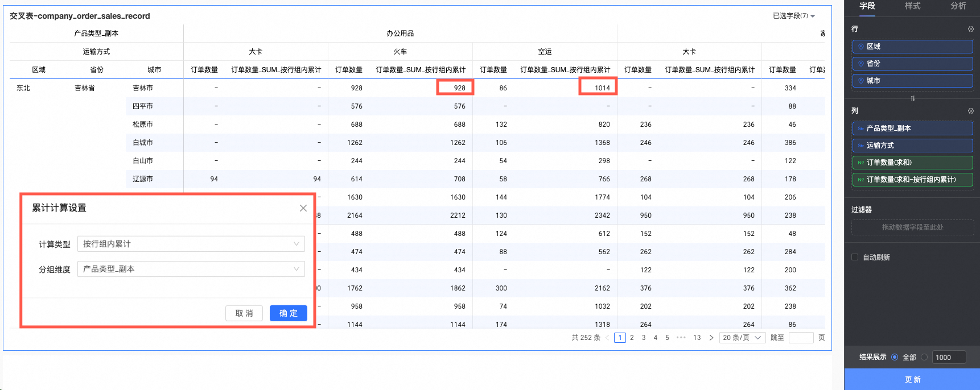The width and height of the screenshot is (980, 390).
Task: Switch to the 分析 tab
Action: point(958,6)
